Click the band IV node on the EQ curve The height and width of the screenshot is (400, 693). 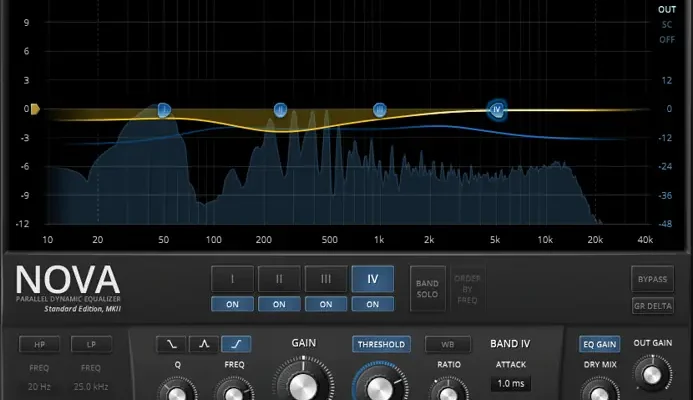pyautogui.click(x=497, y=109)
